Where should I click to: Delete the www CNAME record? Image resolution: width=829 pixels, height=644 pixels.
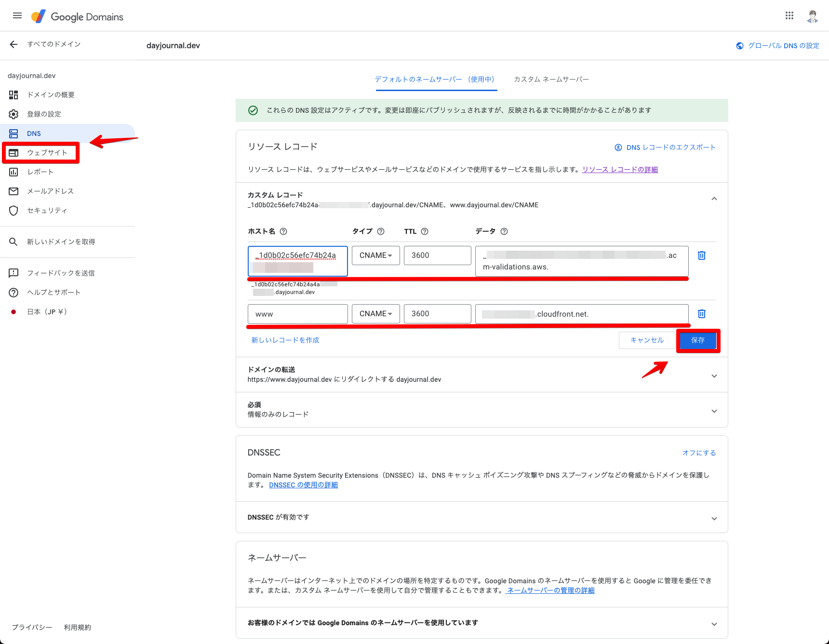(x=702, y=314)
